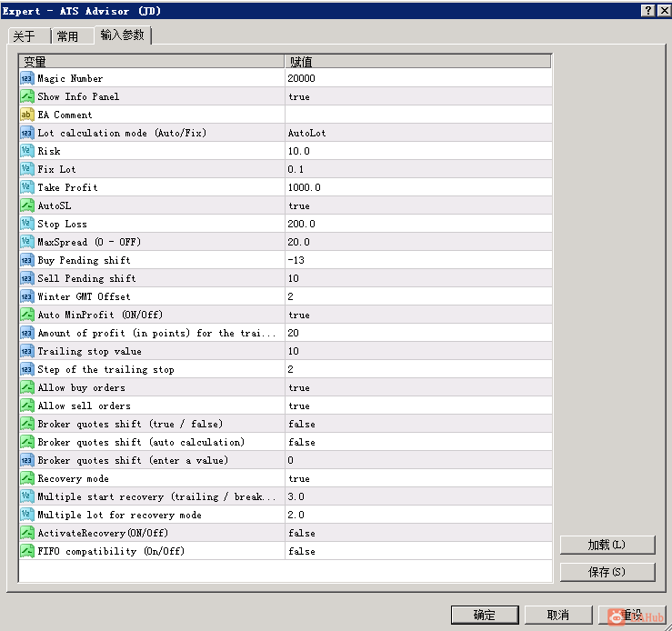Viewport: 672px width, 631px height.
Task: Click the Multiple start recovery row label
Action: [x=156, y=497]
